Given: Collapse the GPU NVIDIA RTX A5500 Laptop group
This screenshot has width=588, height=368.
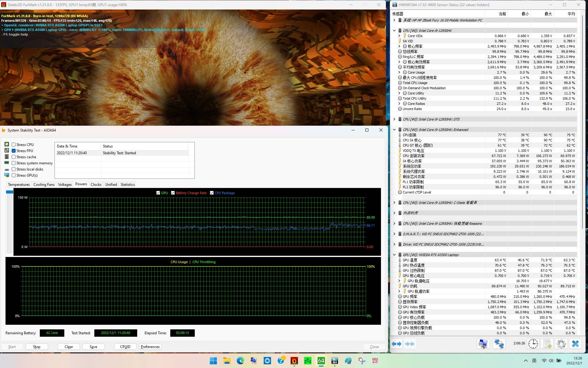Looking at the screenshot, I should (x=394, y=255).
